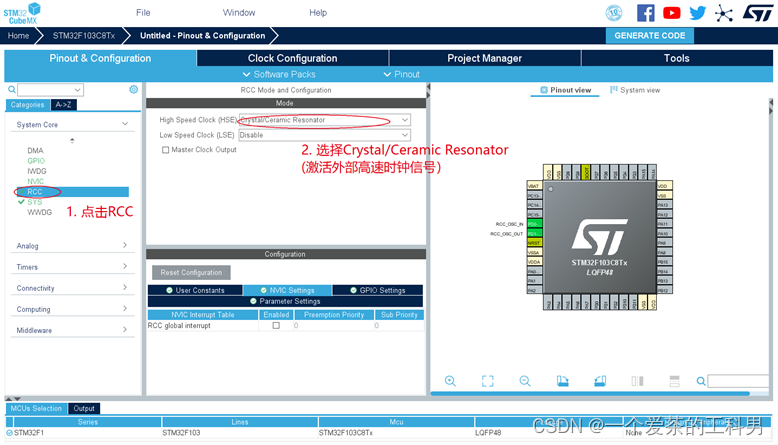
Task: Open the peripheral search combo box
Action: point(50,90)
